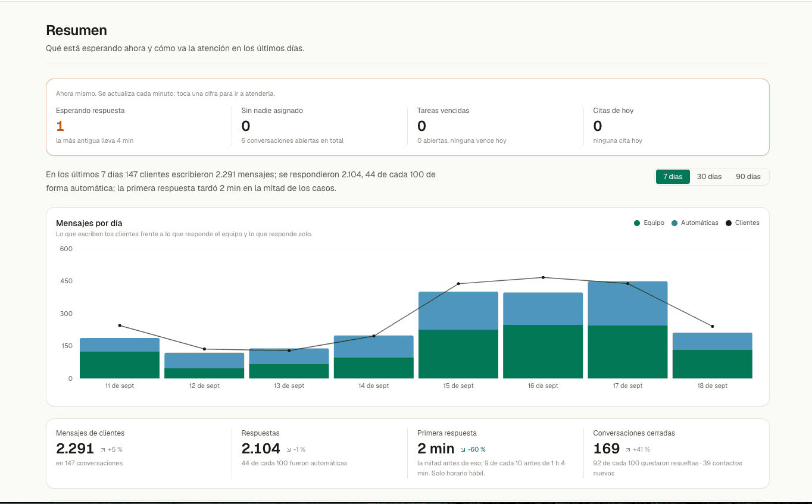Click "en 147 conversaciones" text

(89, 463)
